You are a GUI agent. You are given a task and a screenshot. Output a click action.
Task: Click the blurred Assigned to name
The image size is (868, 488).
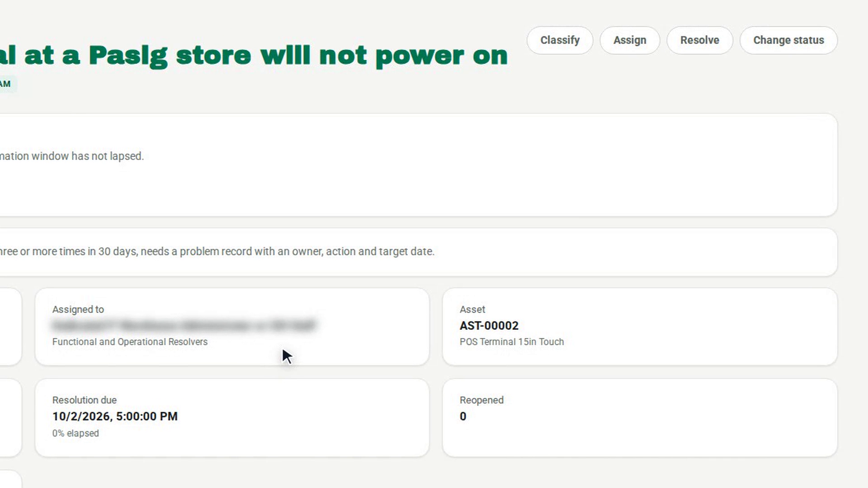coord(184,325)
